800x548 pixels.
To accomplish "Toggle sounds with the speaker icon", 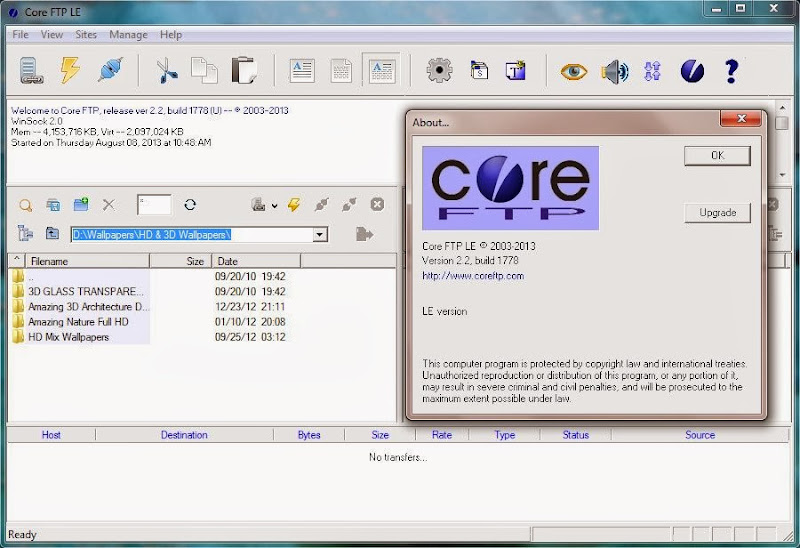I will pos(614,71).
